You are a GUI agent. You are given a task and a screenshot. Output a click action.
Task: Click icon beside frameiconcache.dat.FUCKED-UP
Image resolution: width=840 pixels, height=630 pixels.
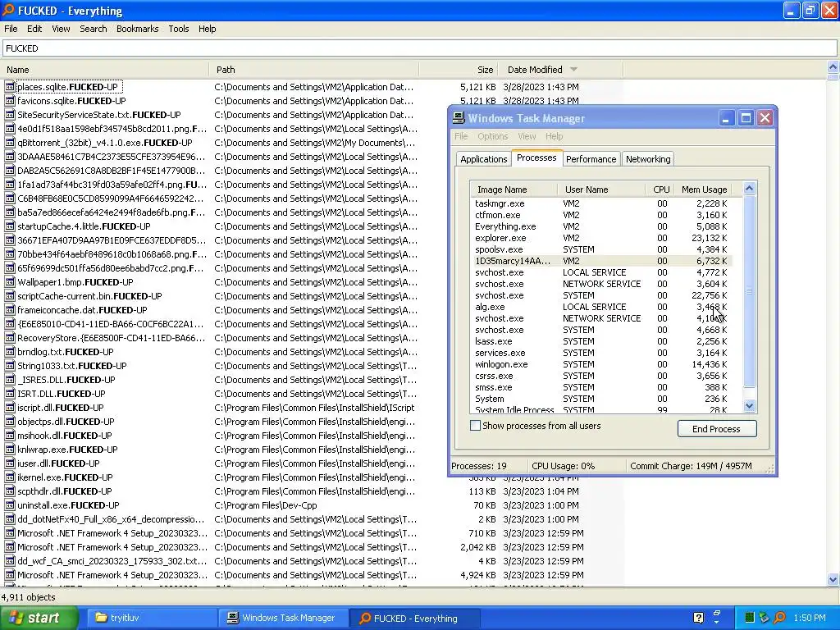click(x=10, y=309)
